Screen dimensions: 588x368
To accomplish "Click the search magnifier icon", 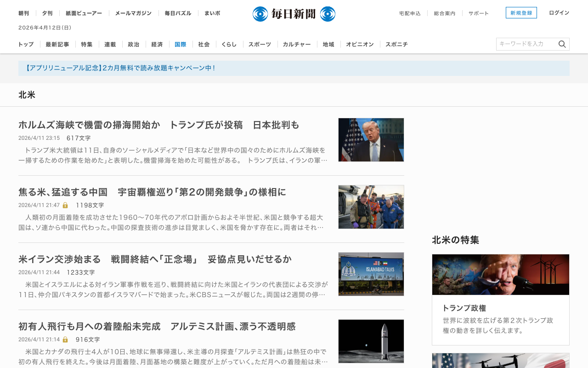I will coord(562,44).
